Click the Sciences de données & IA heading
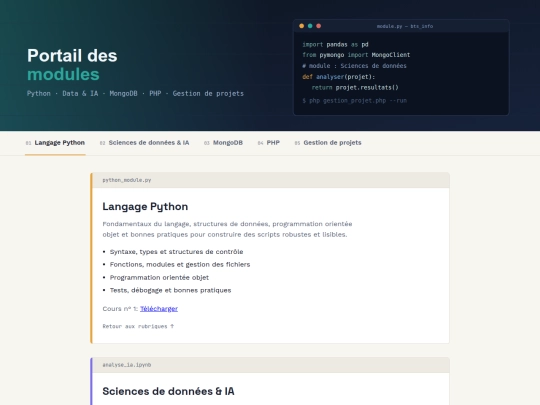Image resolution: width=540 pixels, height=405 pixels. pos(168,391)
